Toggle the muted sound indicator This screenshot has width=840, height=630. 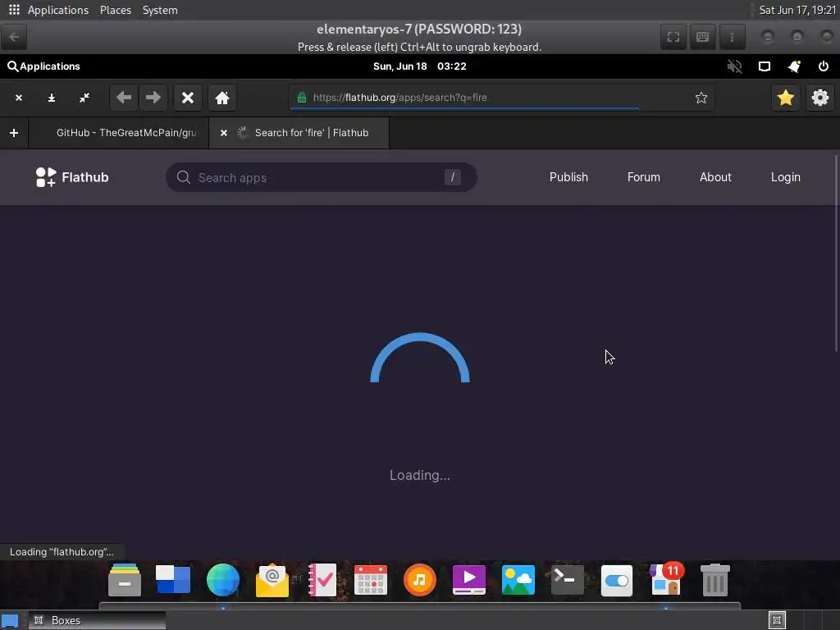[x=734, y=66]
